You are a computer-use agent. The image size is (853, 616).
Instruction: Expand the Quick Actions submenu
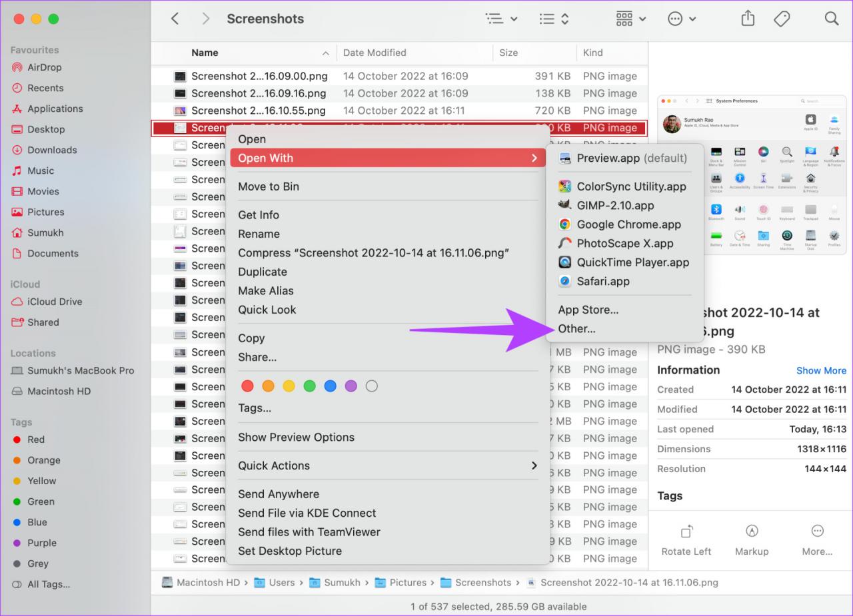point(388,465)
